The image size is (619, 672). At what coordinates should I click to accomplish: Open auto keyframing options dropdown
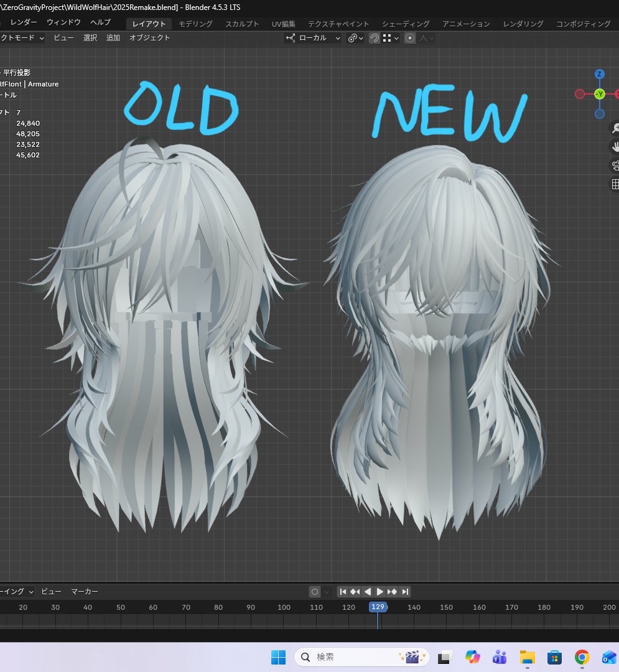coord(327,592)
